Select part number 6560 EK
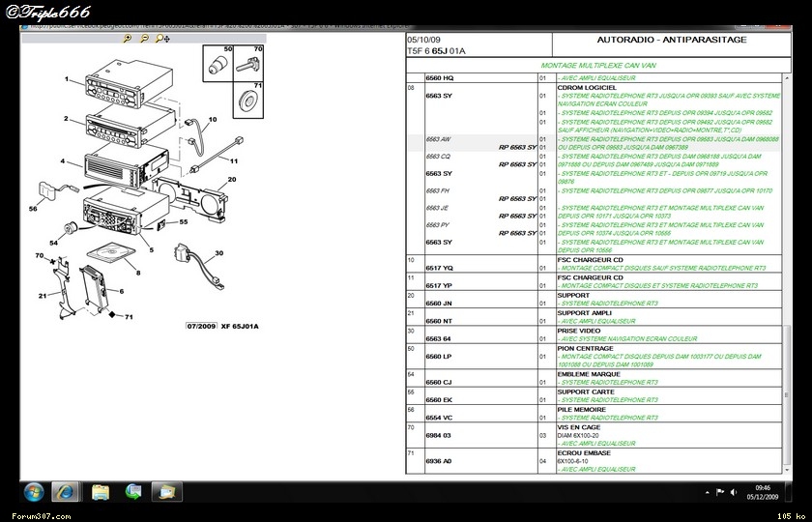812x522 pixels. coord(439,400)
